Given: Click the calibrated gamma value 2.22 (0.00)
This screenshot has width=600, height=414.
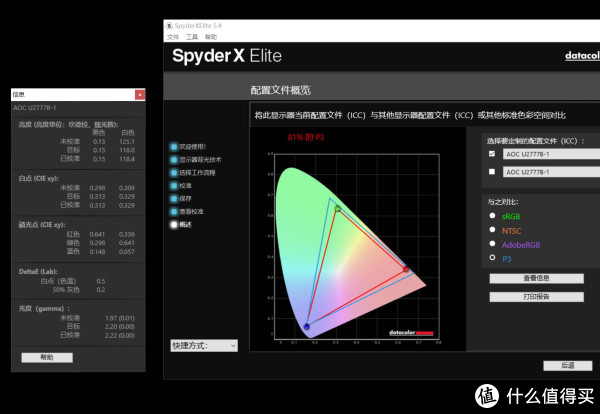Looking at the screenshot, I should coord(120,335).
